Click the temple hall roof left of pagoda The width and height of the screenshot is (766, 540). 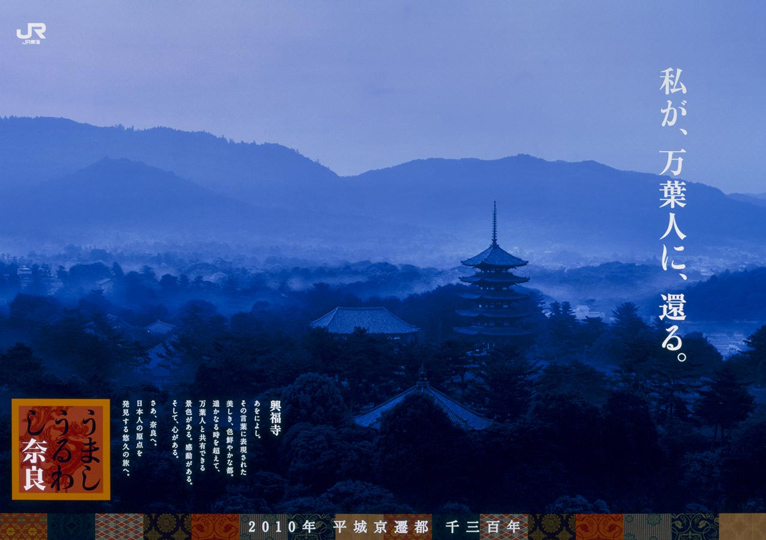pyautogui.click(x=365, y=320)
